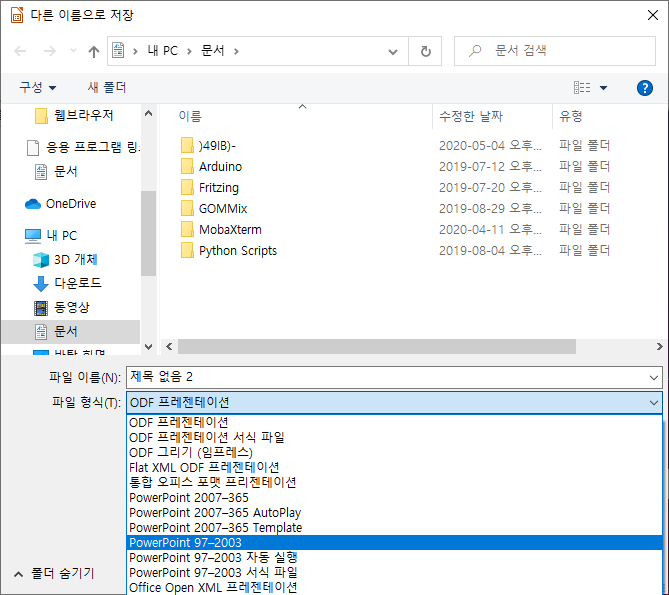
Task: Click 2020-05-04 date of )49IB)- folder
Action: (x=490, y=146)
